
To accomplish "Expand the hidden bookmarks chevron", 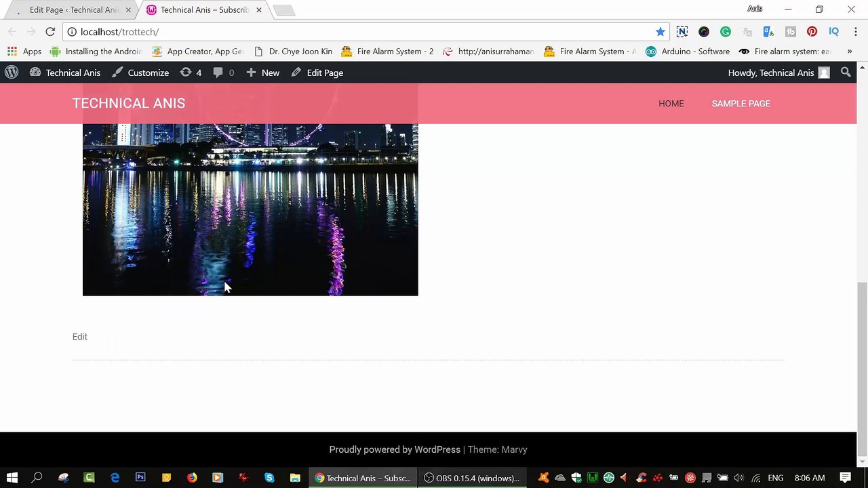I will tap(849, 52).
